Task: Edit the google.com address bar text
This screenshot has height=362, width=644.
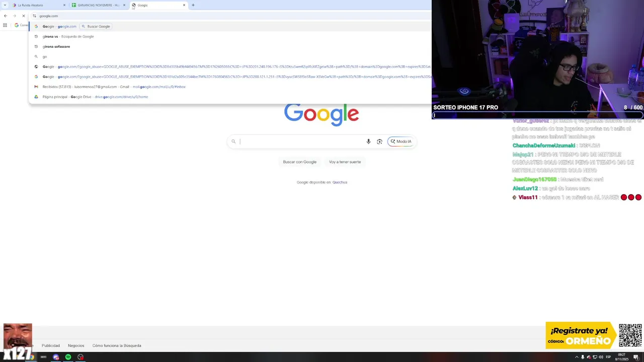Action: (x=49, y=16)
